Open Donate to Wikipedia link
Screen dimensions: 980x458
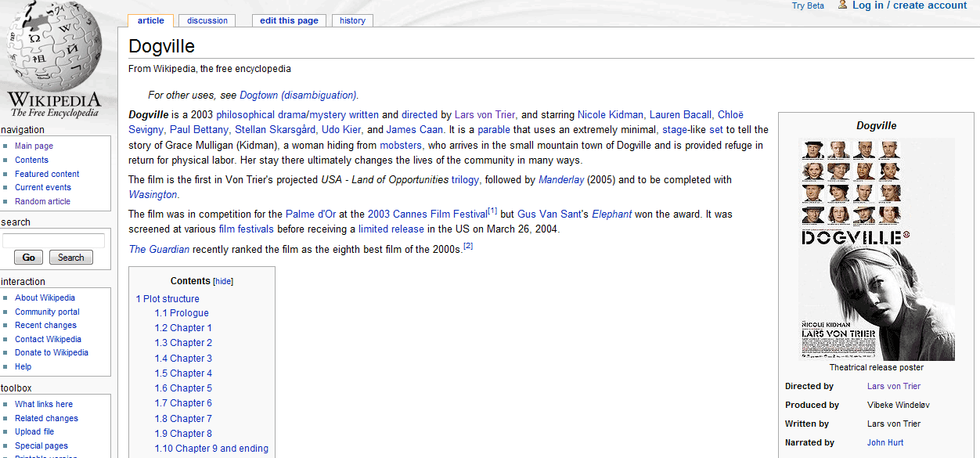tap(52, 352)
